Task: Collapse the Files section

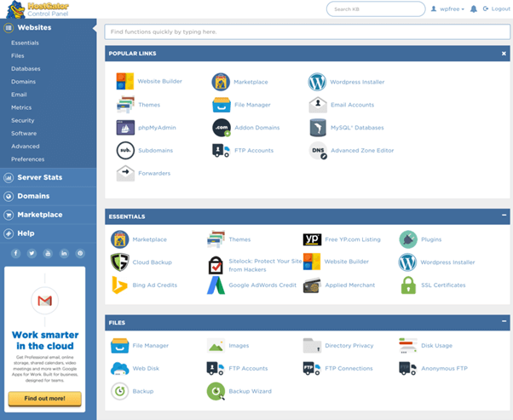Action: 504,321
